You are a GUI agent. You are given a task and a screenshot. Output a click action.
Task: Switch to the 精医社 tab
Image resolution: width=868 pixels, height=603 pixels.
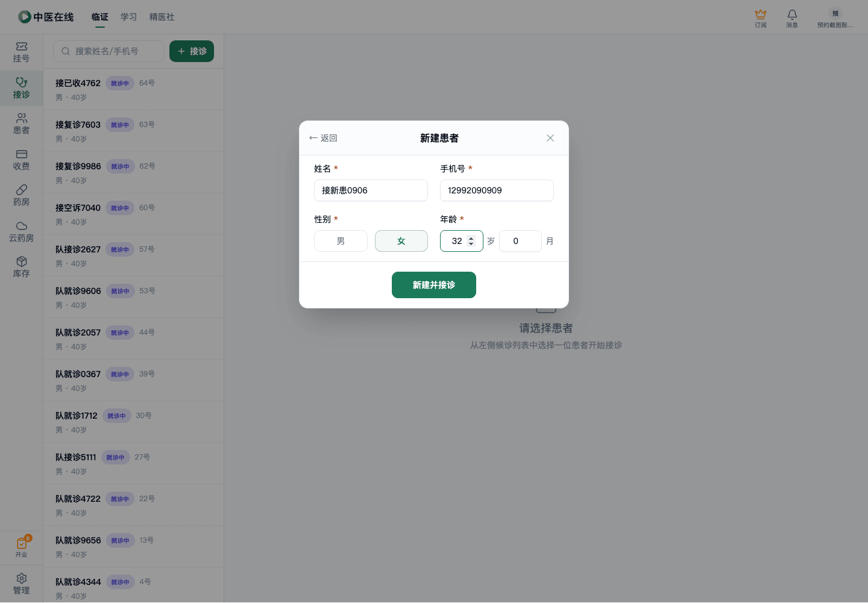(162, 17)
